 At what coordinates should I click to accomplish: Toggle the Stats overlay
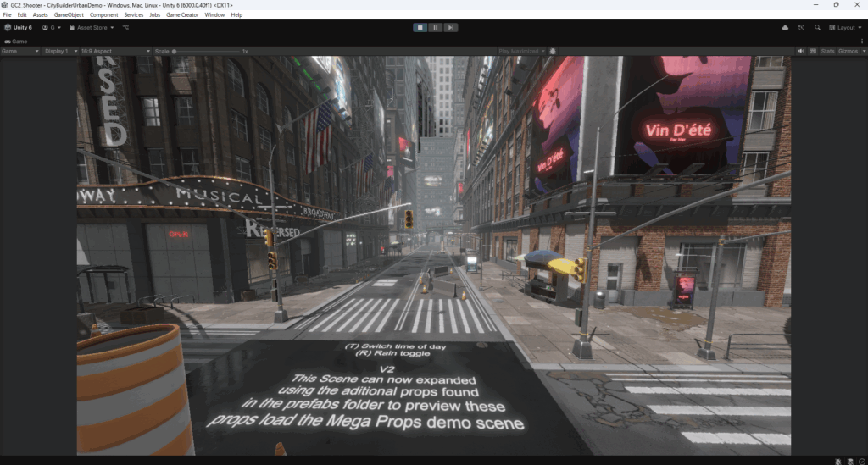click(827, 51)
